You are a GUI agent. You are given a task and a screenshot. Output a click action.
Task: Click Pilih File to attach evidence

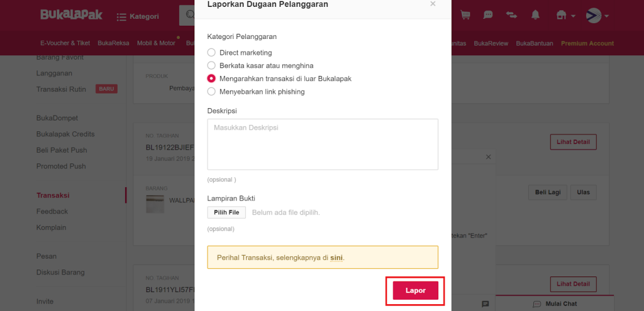pos(226,212)
